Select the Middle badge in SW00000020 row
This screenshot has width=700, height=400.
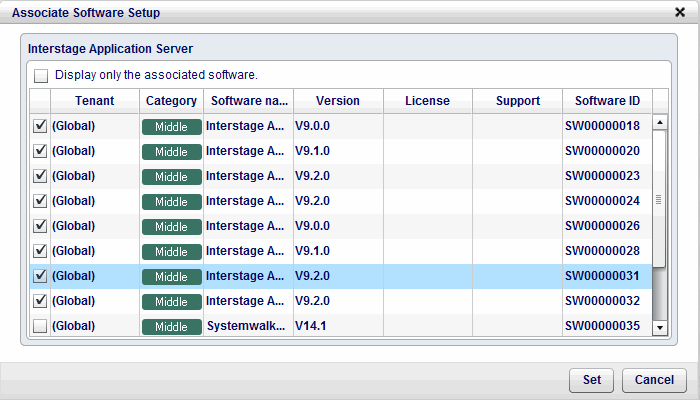point(171,152)
